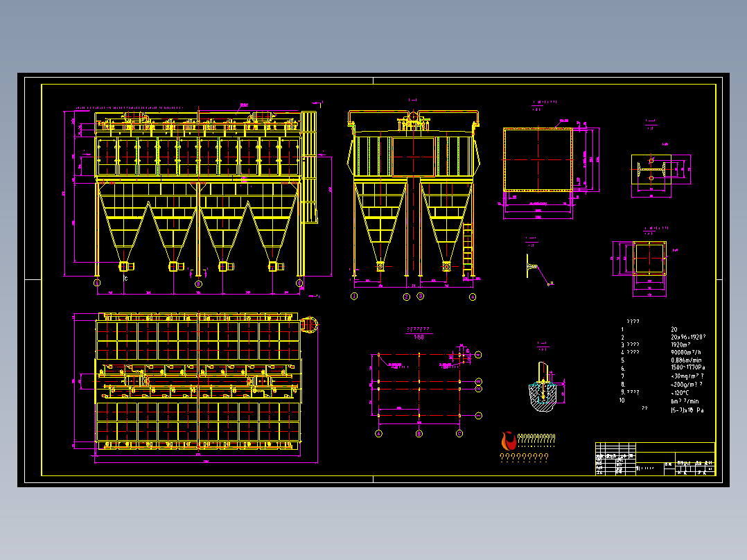Click the staircase tower on the front elevation
747x560 pixels.
[309, 167]
